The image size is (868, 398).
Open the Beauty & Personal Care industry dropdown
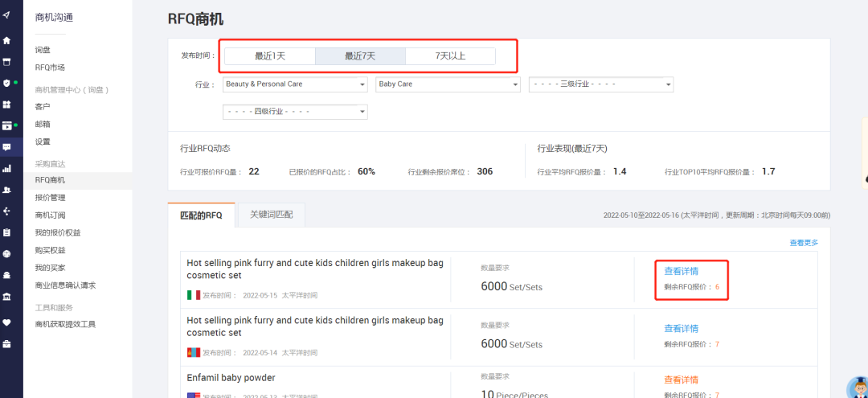296,84
